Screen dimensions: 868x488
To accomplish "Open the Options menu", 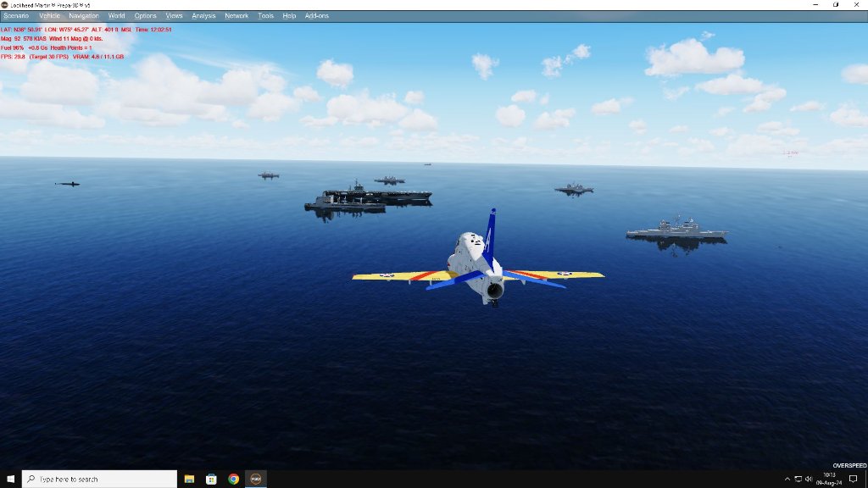I will pyautogui.click(x=145, y=16).
